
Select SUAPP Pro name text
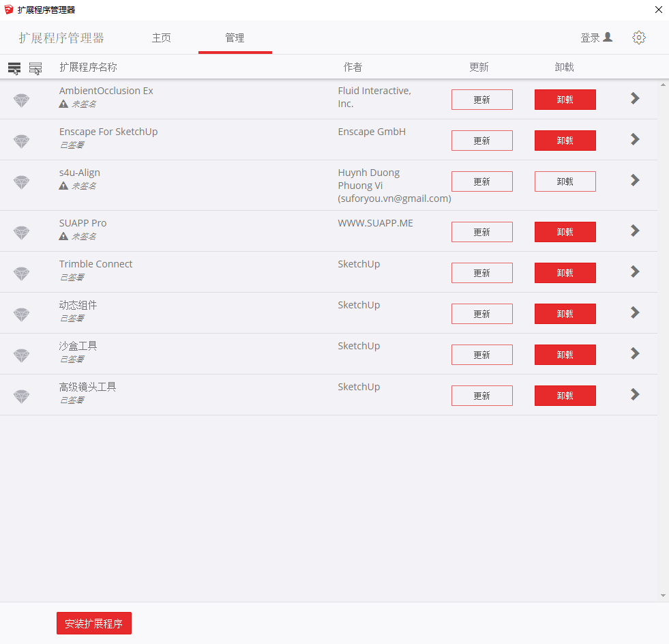pyautogui.click(x=83, y=223)
